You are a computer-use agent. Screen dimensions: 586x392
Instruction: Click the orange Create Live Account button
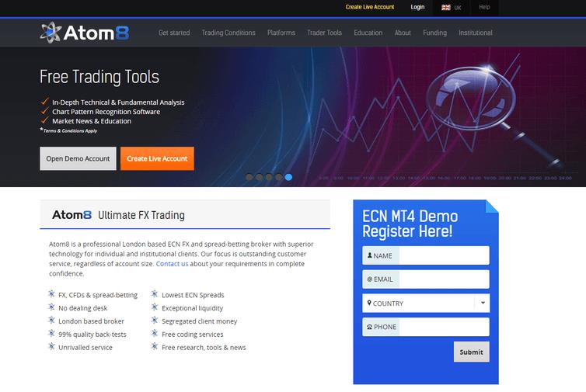point(157,158)
